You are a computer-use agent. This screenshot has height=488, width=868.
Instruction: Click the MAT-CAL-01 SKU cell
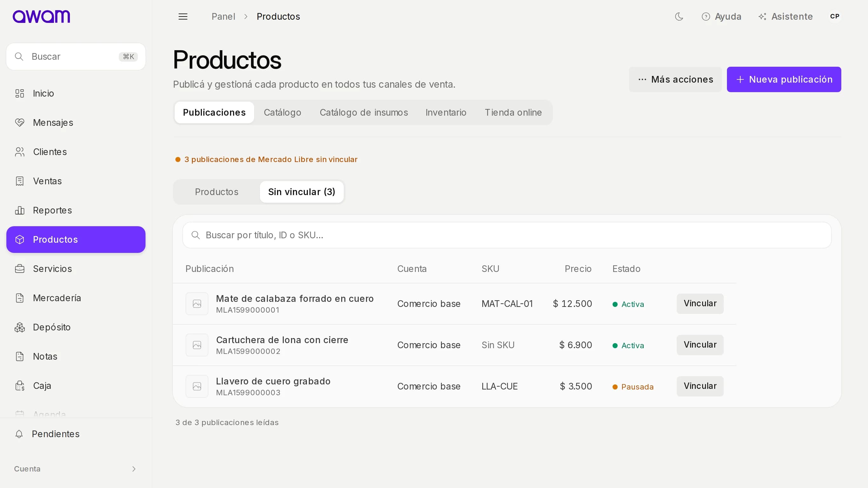pyautogui.click(x=507, y=304)
